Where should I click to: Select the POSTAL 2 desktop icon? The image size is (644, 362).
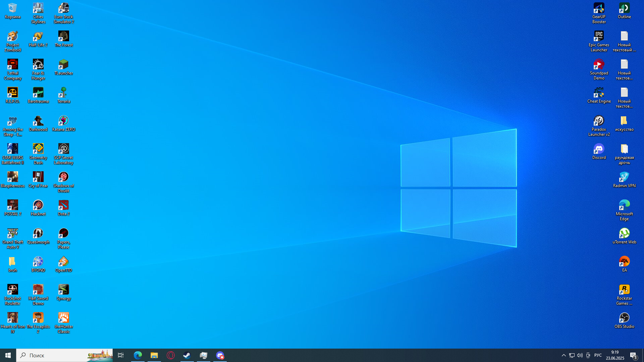tap(13, 208)
